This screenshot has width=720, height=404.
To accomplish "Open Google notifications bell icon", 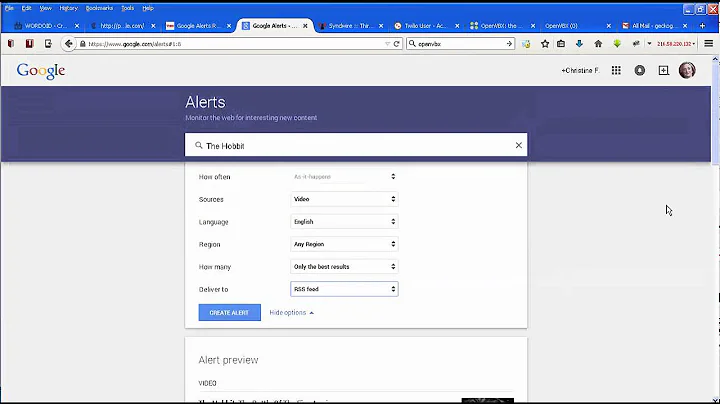I will pyautogui.click(x=639, y=70).
